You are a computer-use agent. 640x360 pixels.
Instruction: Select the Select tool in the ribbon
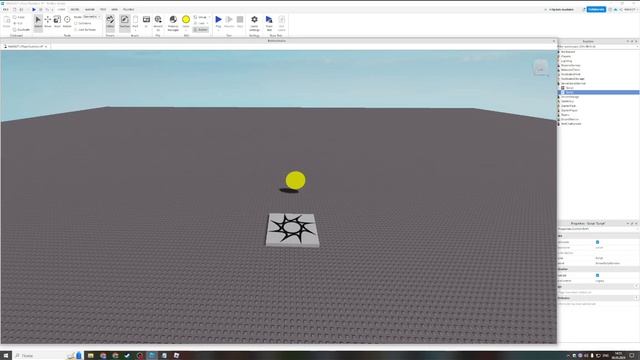pos(38,22)
